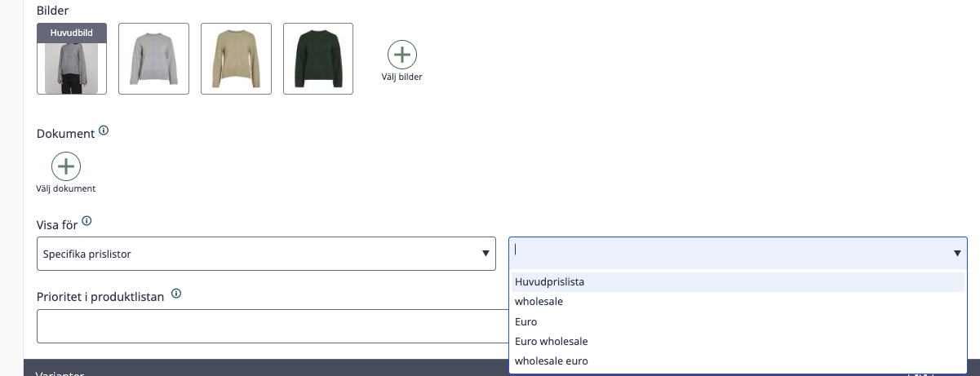Click the Prioritet i produktlistan input field
This screenshot has height=376, width=980.
pos(273,326)
